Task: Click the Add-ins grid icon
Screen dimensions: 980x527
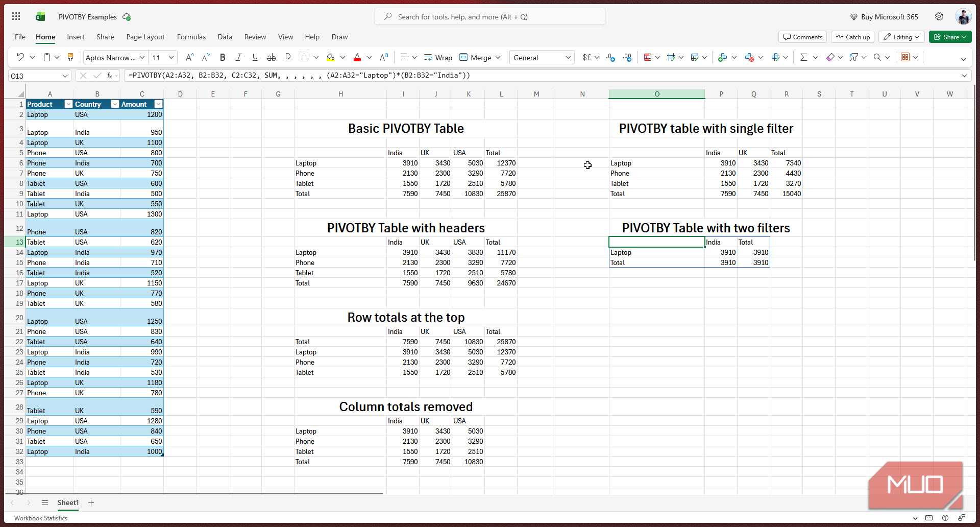Action: pos(905,57)
